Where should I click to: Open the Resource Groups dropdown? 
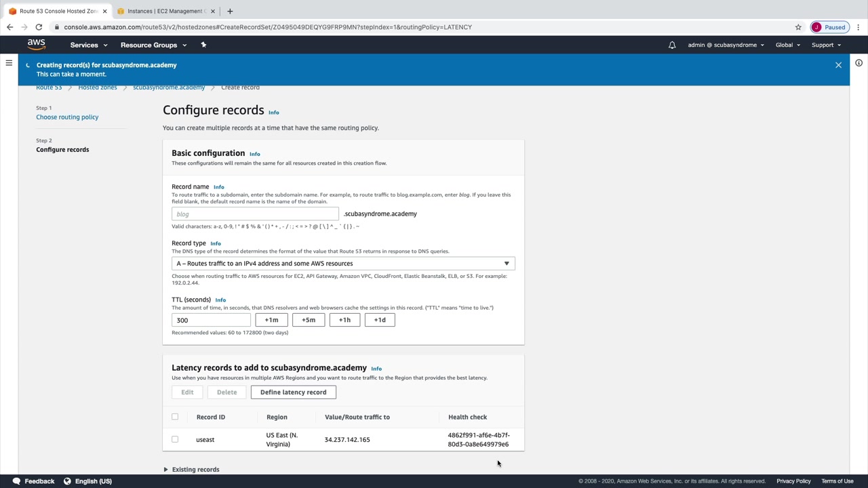click(x=153, y=45)
